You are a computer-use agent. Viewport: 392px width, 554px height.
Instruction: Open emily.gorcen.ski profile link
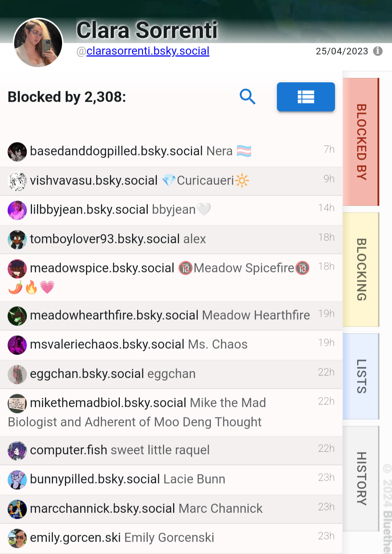[75, 538]
